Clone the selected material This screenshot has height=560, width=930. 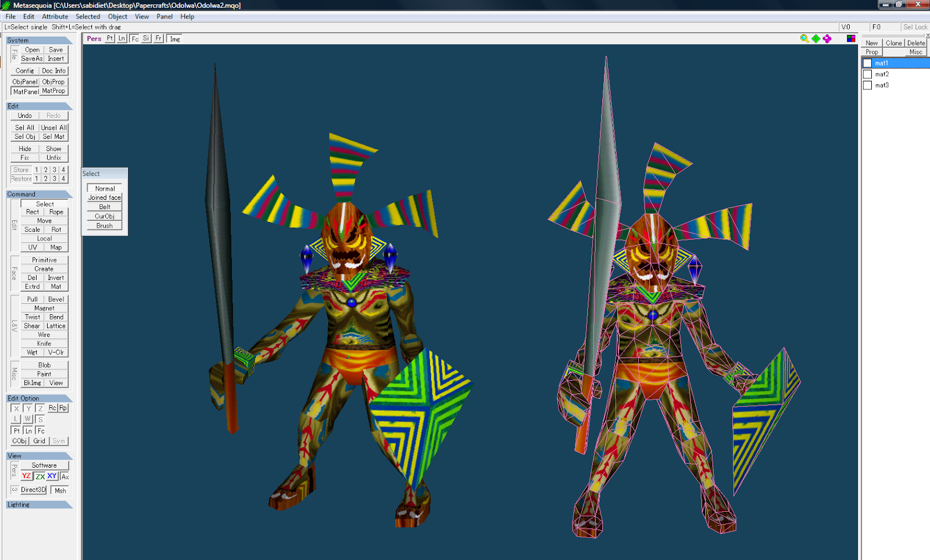coord(894,43)
